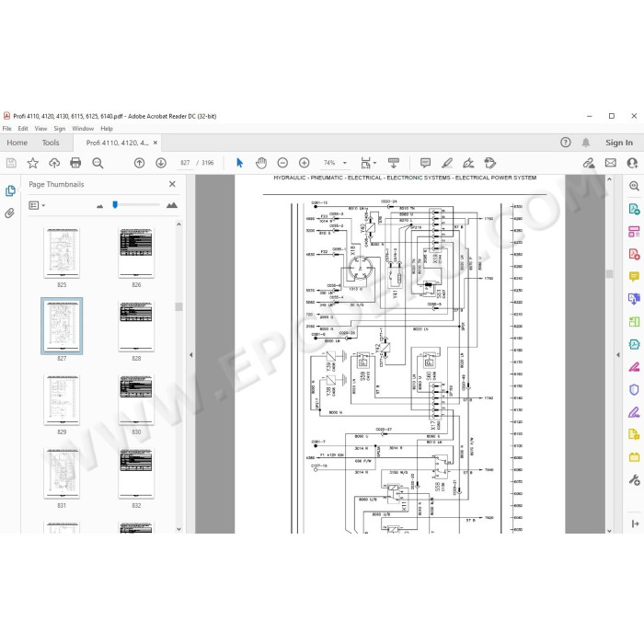
Task: Open the fit page options dropdown
Action: coord(368,163)
